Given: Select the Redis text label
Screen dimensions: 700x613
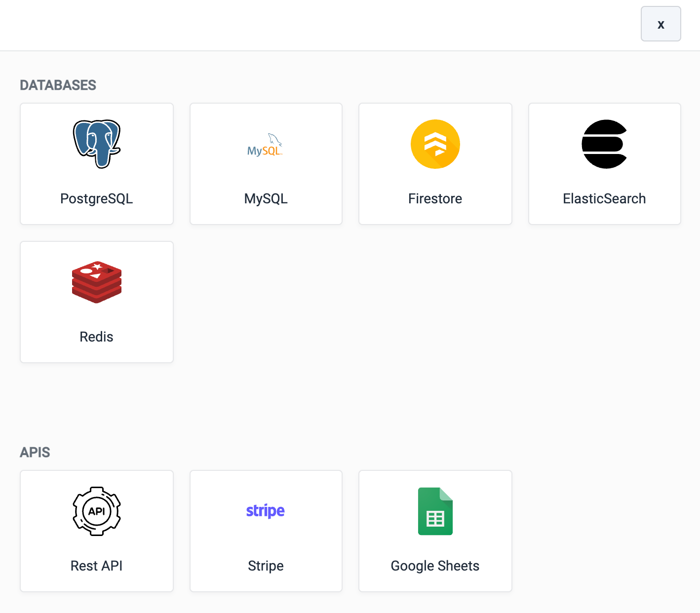Looking at the screenshot, I should pos(97,337).
